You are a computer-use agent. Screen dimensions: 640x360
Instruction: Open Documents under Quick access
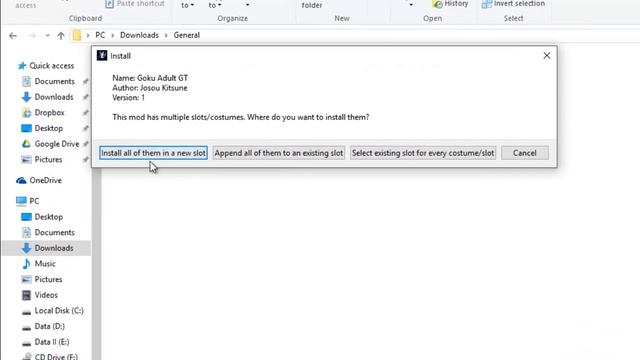[54, 81]
